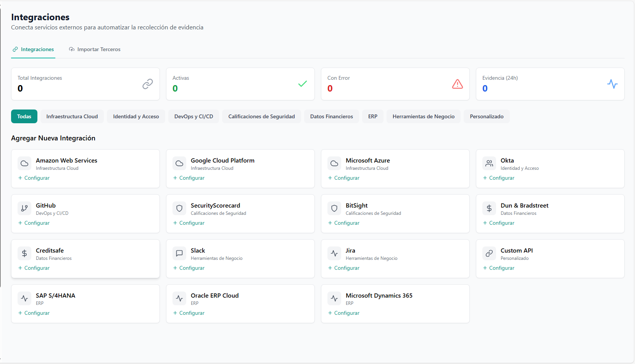Click Configurar on SAP S/4HANA
Viewport: 635px width, 364px height.
(x=34, y=313)
